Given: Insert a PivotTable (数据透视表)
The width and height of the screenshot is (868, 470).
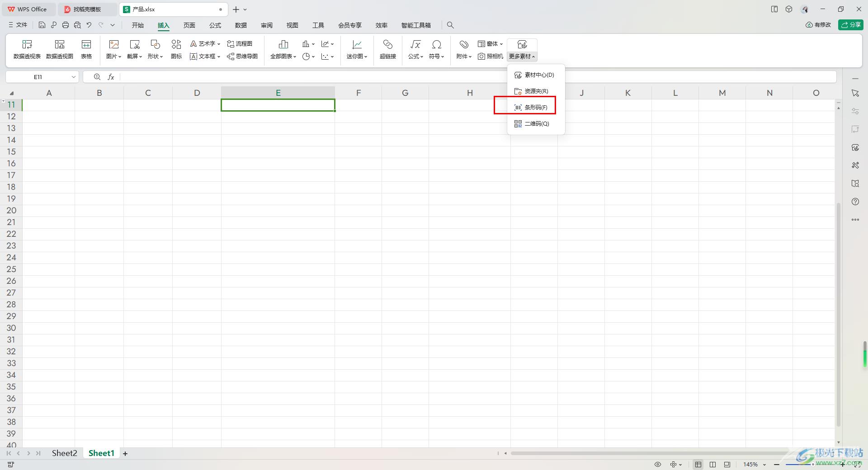Looking at the screenshot, I should [x=27, y=49].
